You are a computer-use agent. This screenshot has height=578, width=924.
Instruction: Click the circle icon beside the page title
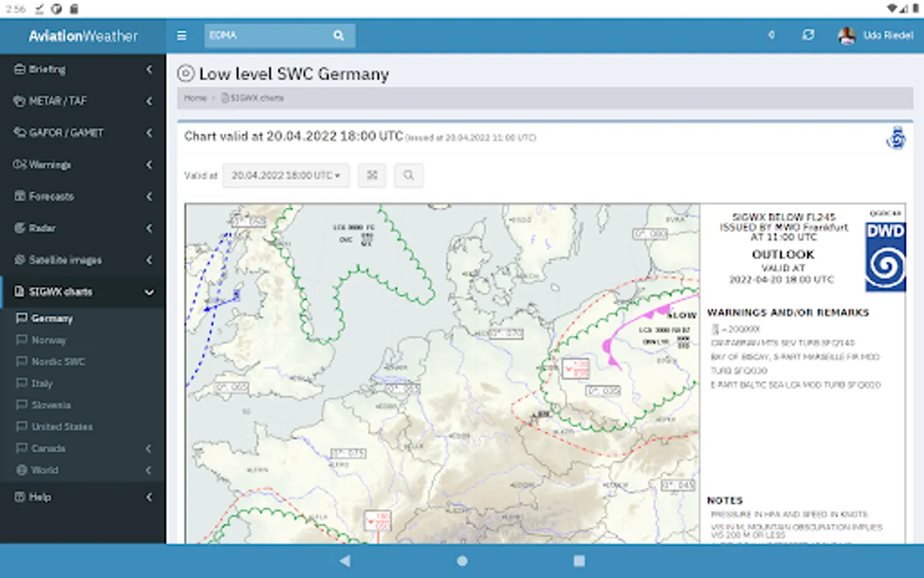(185, 74)
